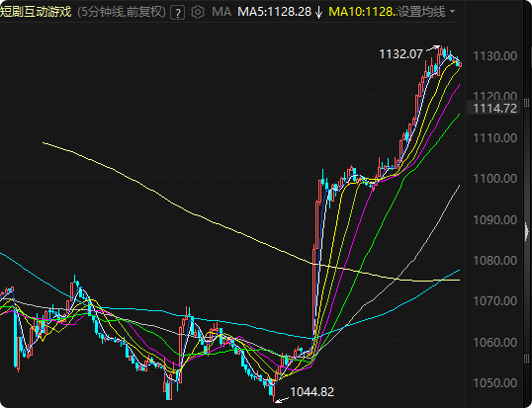Open the question mark help icon

[177, 13]
